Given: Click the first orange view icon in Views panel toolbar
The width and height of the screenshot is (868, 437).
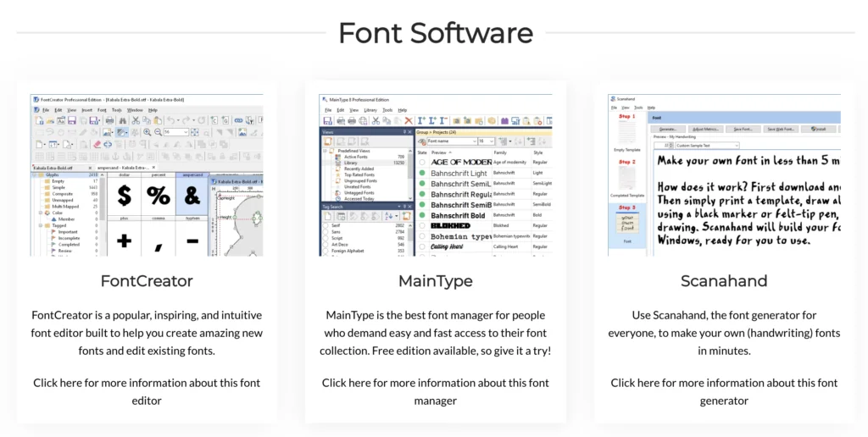Looking at the screenshot, I should pyautogui.click(x=328, y=141).
